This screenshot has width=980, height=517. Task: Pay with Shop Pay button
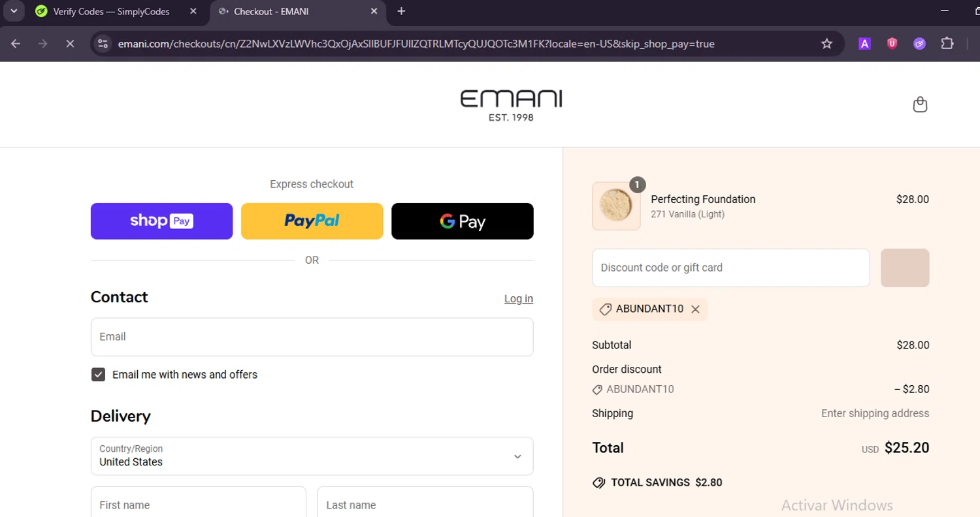tap(161, 221)
